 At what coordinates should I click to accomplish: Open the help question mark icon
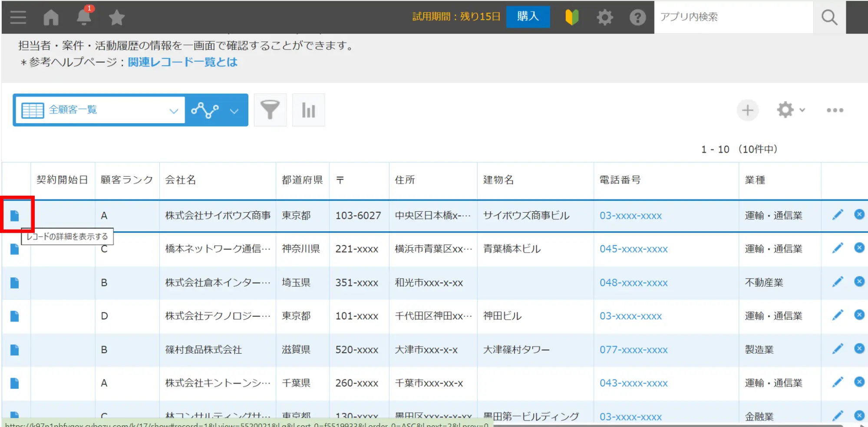coord(637,17)
